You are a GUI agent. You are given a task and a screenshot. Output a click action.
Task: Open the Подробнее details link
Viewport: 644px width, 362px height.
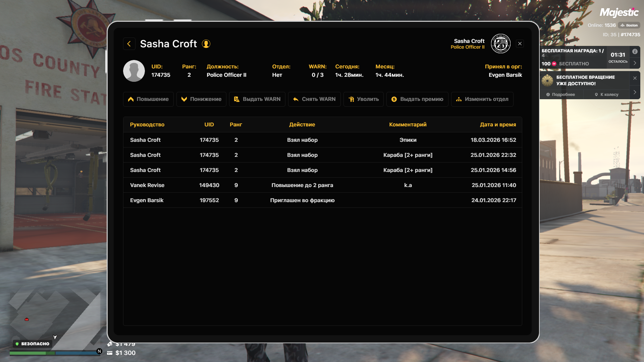click(x=560, y=95)
